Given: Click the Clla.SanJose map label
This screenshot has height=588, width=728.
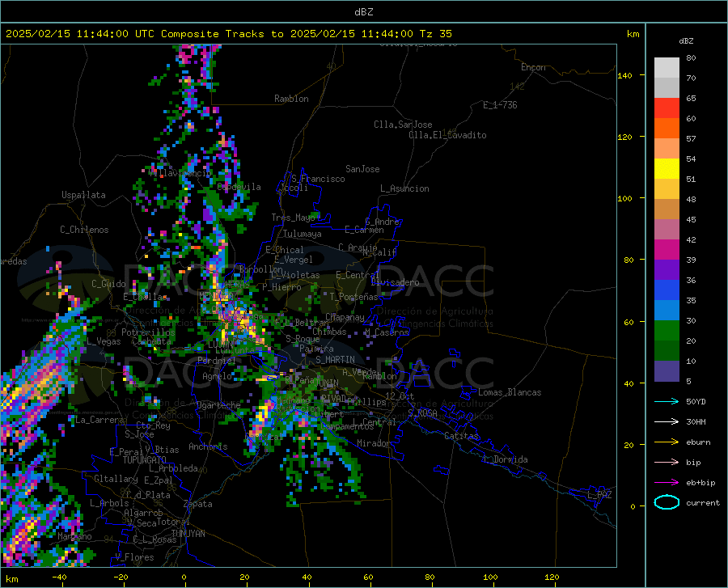Looking at the screenshot, I should [403, 125].
